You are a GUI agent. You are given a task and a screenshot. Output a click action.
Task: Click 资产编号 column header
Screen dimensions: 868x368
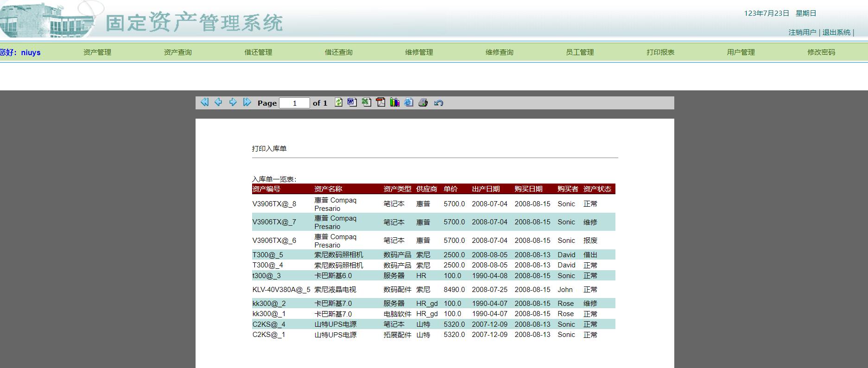266,189
